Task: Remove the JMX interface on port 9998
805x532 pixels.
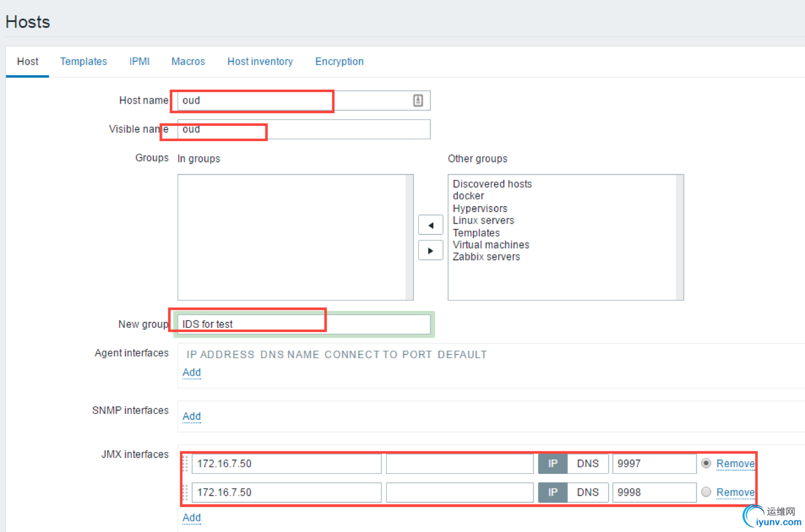Action: [735, 492]
